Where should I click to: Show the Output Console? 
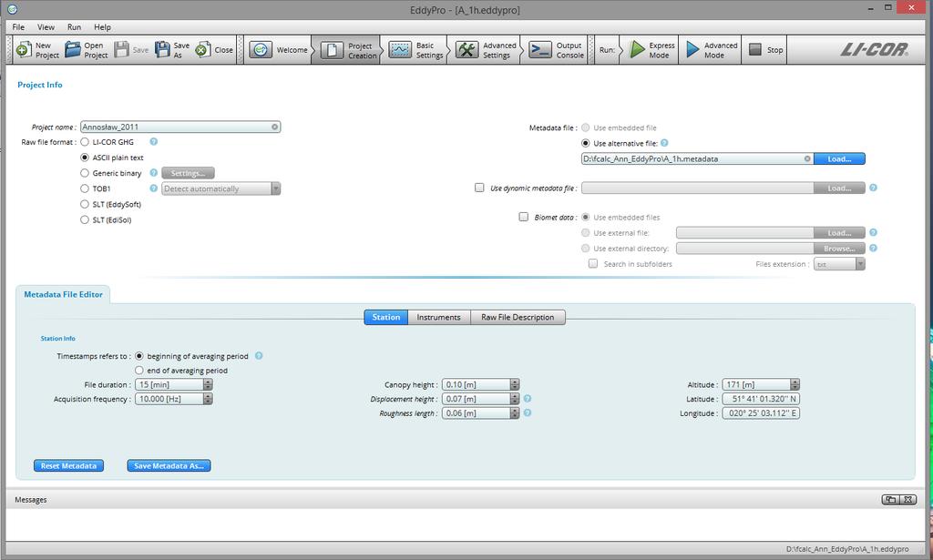click(x=556, y=50)
